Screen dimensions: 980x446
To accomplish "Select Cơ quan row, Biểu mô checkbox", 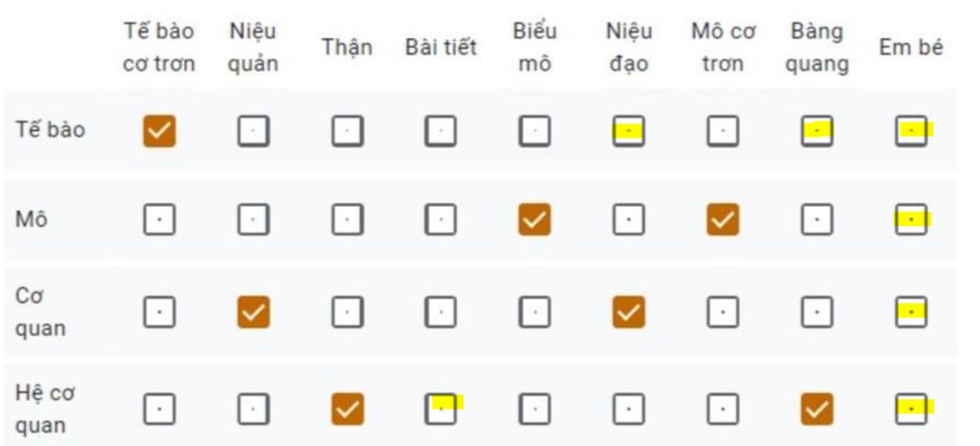I will [534, 312].
